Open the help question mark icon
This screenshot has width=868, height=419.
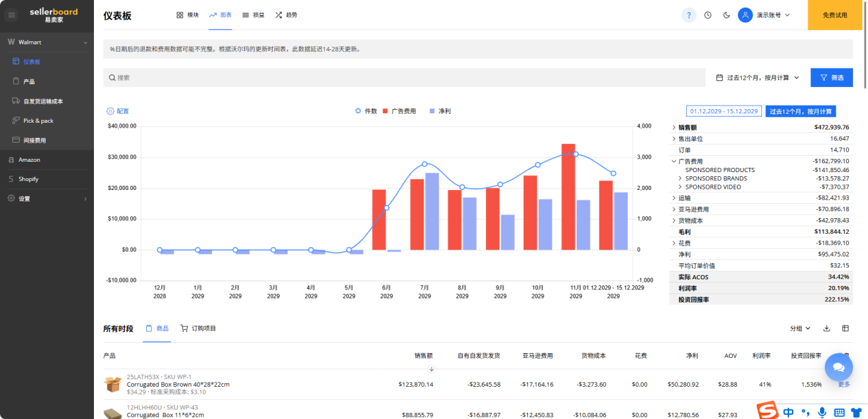click(688, 14)
